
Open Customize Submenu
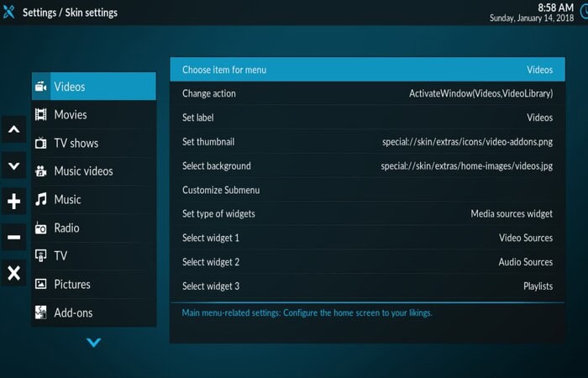pyautogui.click(x=368, y=190)
